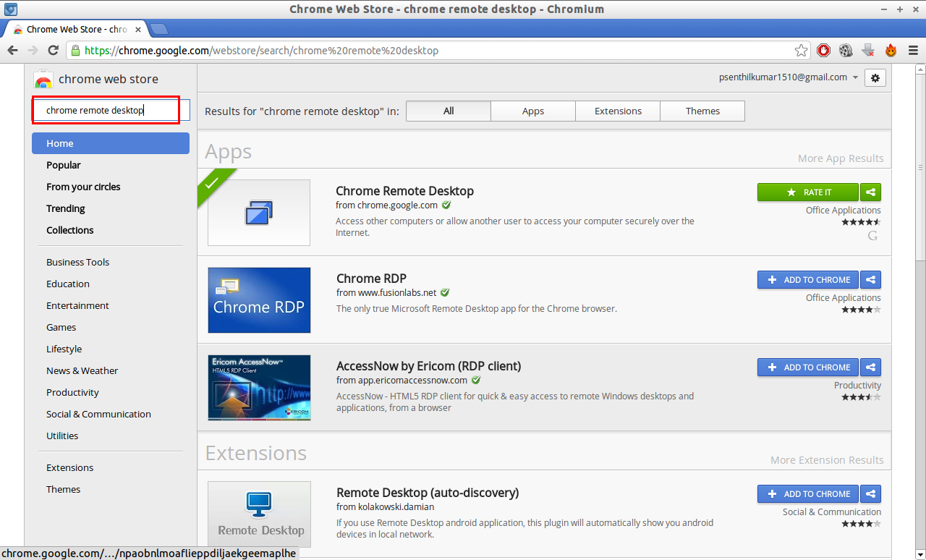Open the Chrome RDP title link
Screen dimensions: 926x560
371,279
